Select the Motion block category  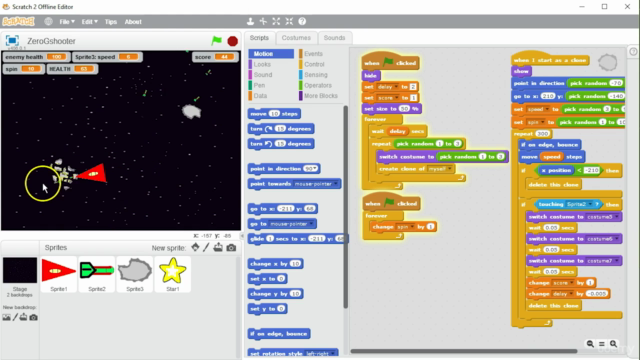(271, 53)
